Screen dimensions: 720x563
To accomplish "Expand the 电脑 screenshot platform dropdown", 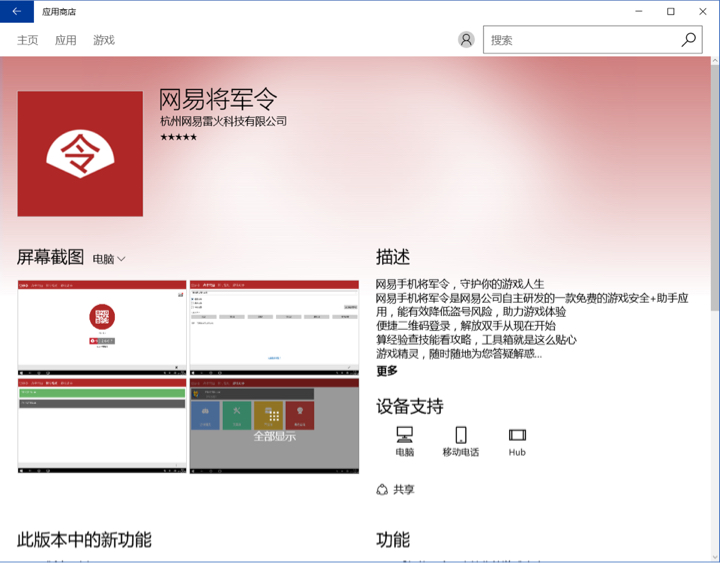I will (109, 259).
